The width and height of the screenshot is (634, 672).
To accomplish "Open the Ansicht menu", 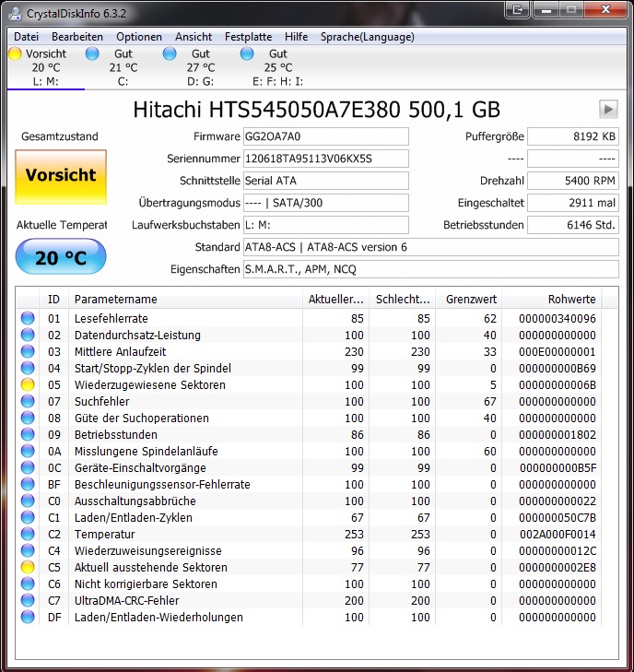I will [x=194, y=37].
